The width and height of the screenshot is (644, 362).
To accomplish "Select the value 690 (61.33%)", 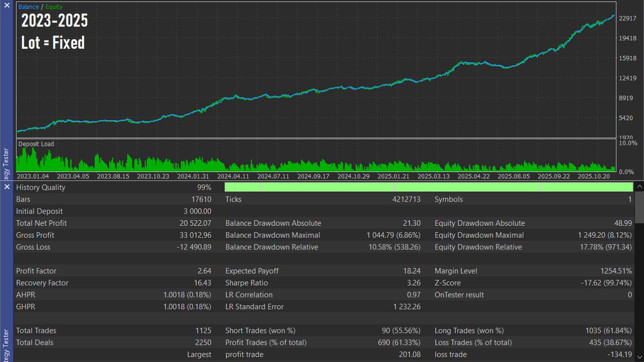I will coord(399,343).
